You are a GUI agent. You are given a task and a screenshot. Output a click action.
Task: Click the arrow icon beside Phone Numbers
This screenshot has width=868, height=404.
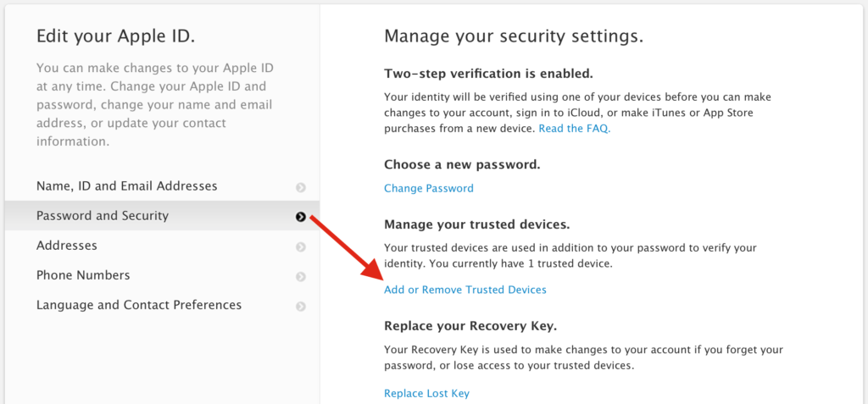tap(301, 276)
